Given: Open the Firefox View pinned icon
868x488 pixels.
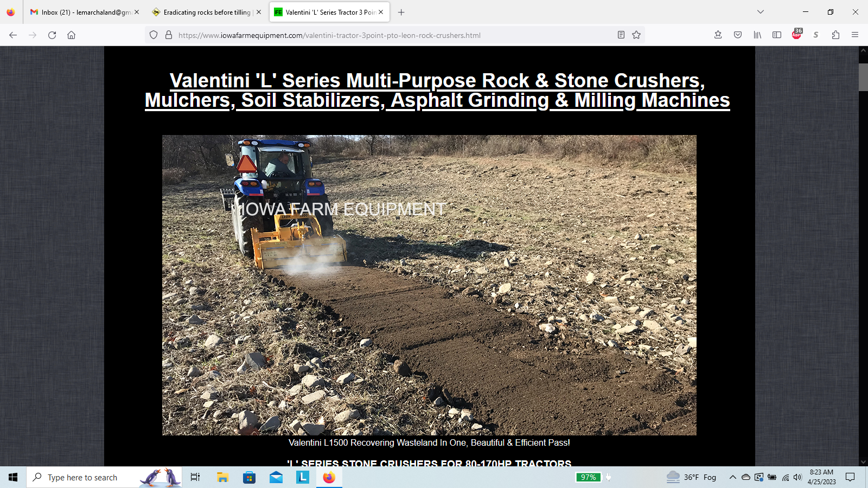Looking at the screenshot, I should tap(11, 12).
